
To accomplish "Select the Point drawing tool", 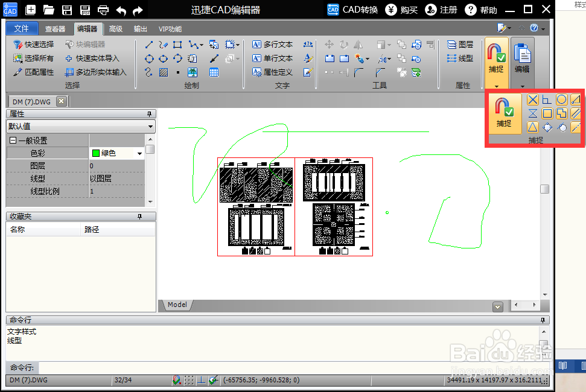I will tap(178, 72).
